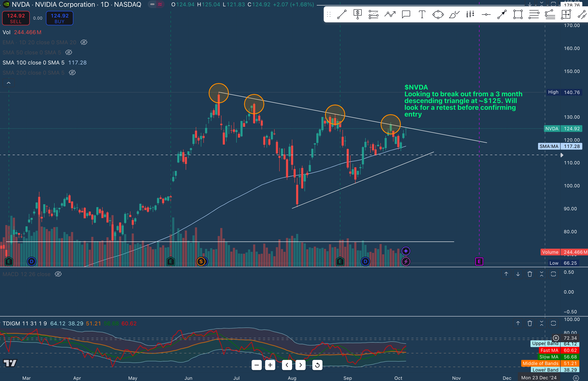Click the dashed line arrow at price axis

[x=562, y=155]
